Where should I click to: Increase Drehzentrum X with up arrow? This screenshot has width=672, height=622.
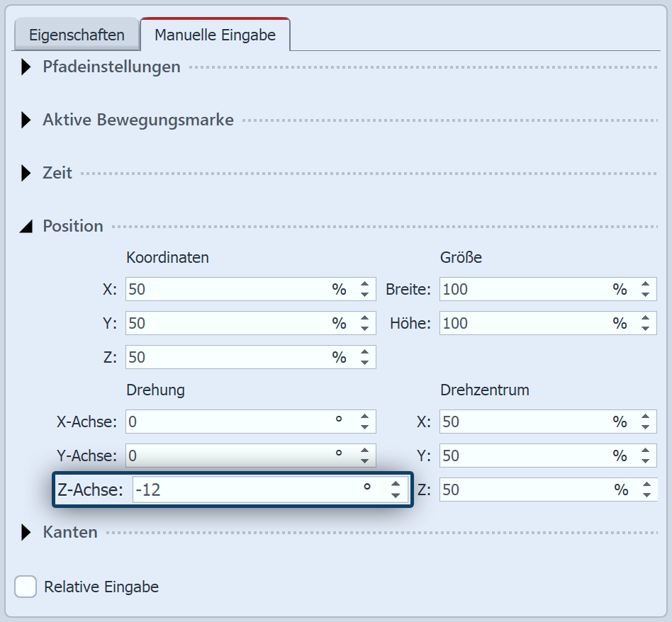point(645,417)
